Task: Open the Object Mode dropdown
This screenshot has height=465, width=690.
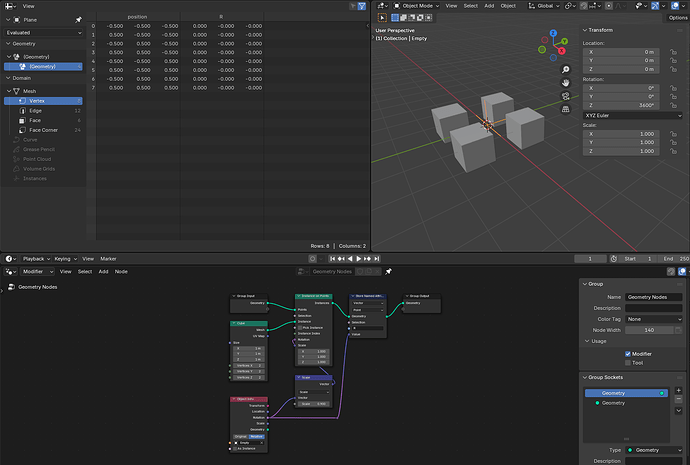Action: [x=416, y=6]
